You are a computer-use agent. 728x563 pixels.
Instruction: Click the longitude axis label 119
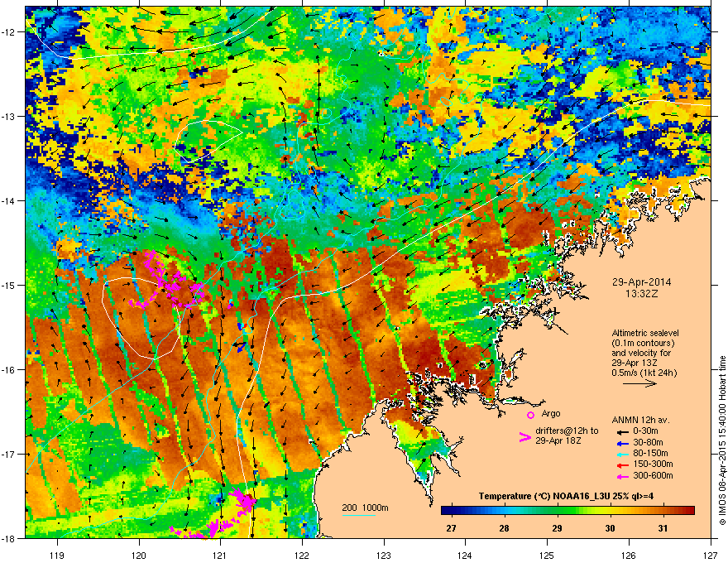coord(57,555)
